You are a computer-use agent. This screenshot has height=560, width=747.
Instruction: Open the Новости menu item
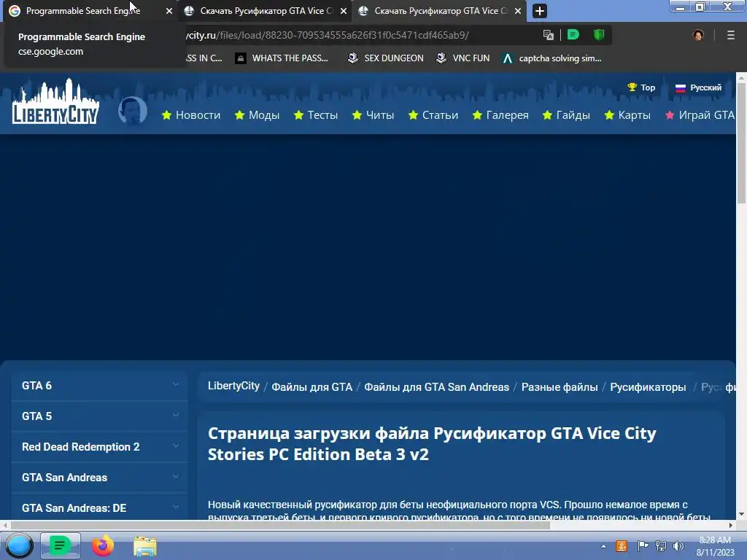coord(191,114)
